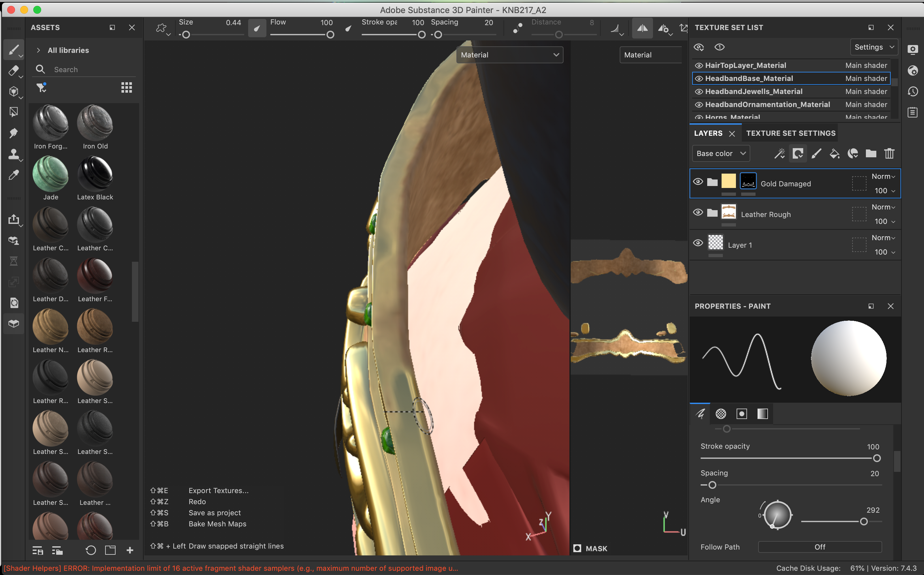Switch to Texture Set Settings tab

[790, 133]
